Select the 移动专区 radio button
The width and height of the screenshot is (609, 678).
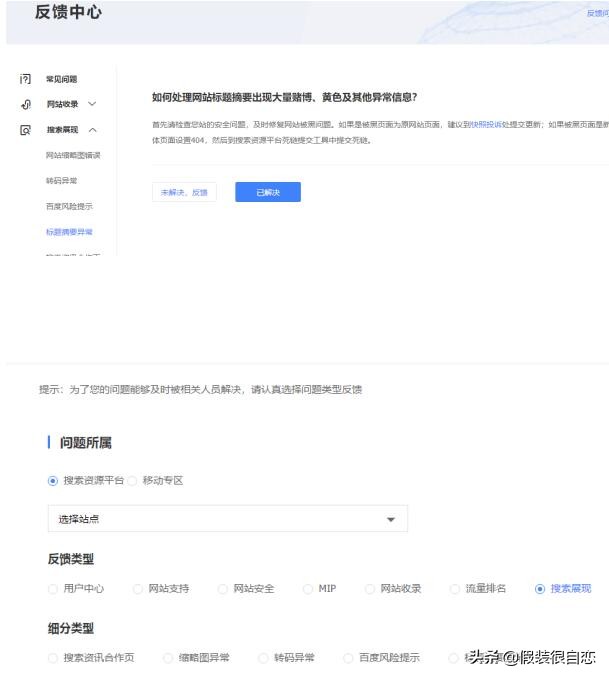pyautogui.click(x=132, y=481)
